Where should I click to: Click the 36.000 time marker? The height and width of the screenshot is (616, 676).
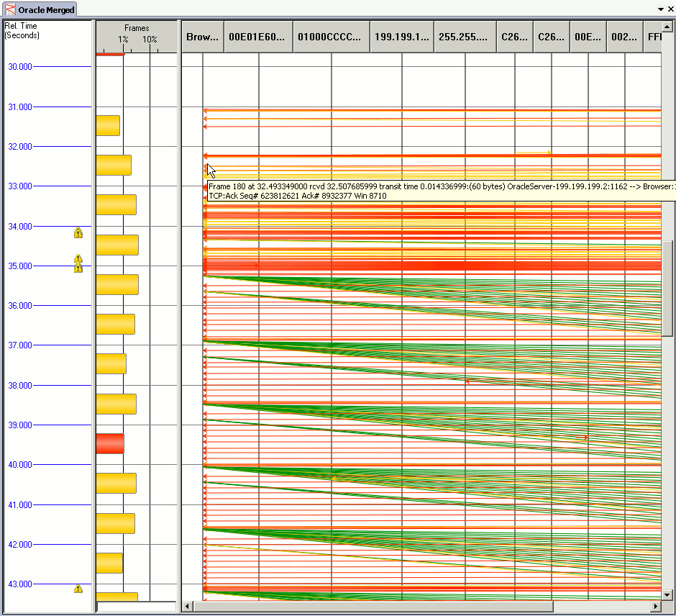[20, 306]
